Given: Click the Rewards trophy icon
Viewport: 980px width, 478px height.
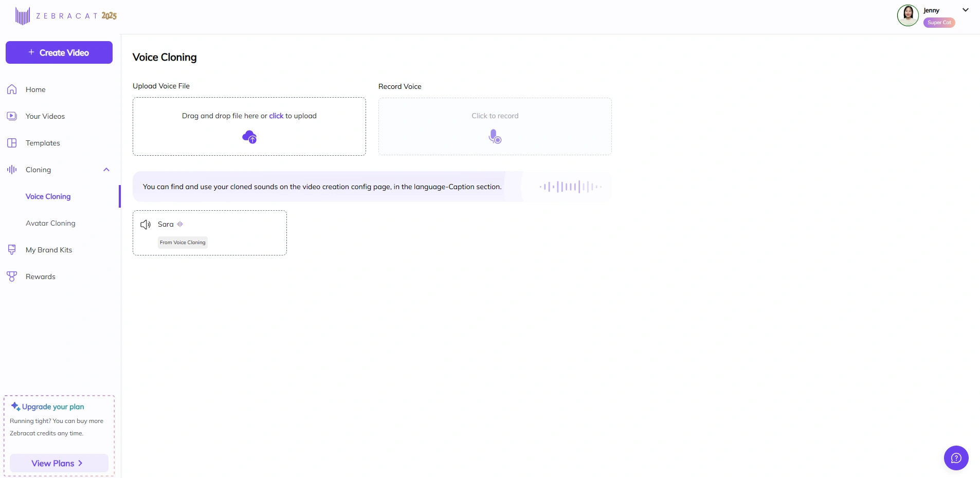Looking at the screenshot, I should pyautogui.click(x=12, y=277).
